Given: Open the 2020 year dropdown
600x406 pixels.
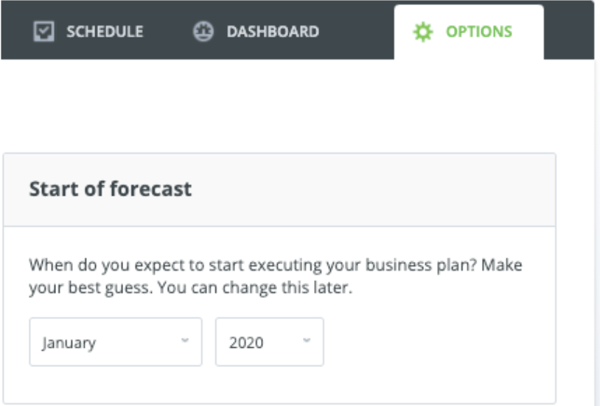Looking at the screenshot, I should click(x=269, y=342).
